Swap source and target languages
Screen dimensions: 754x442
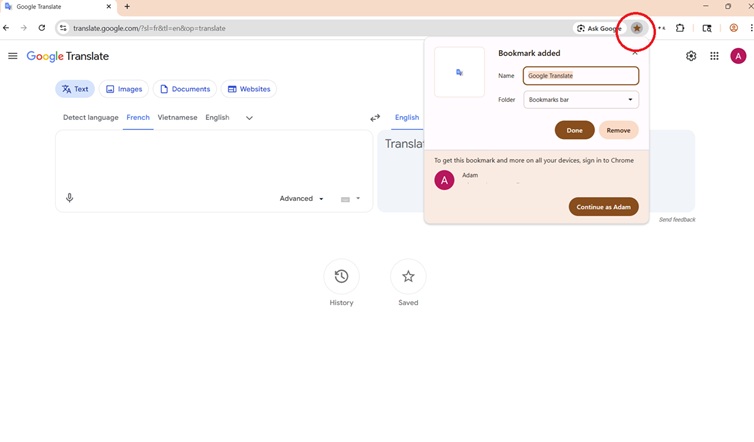click(x=375, y=118)
